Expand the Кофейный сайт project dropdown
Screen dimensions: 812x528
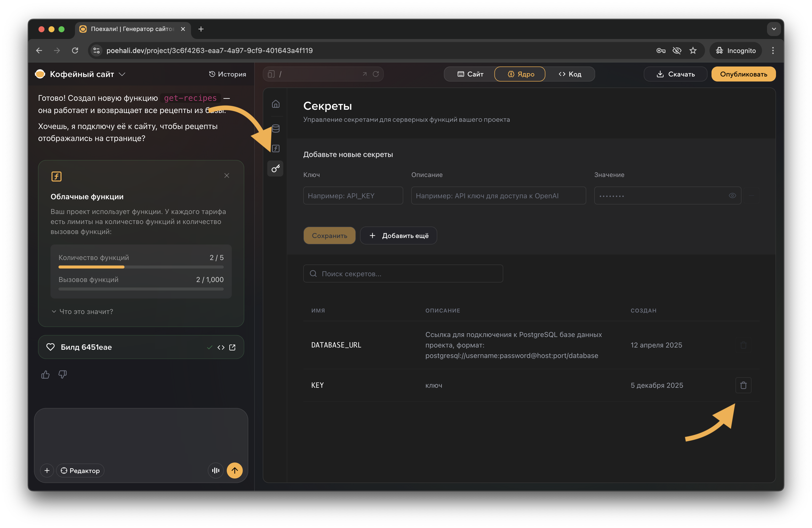122,74
